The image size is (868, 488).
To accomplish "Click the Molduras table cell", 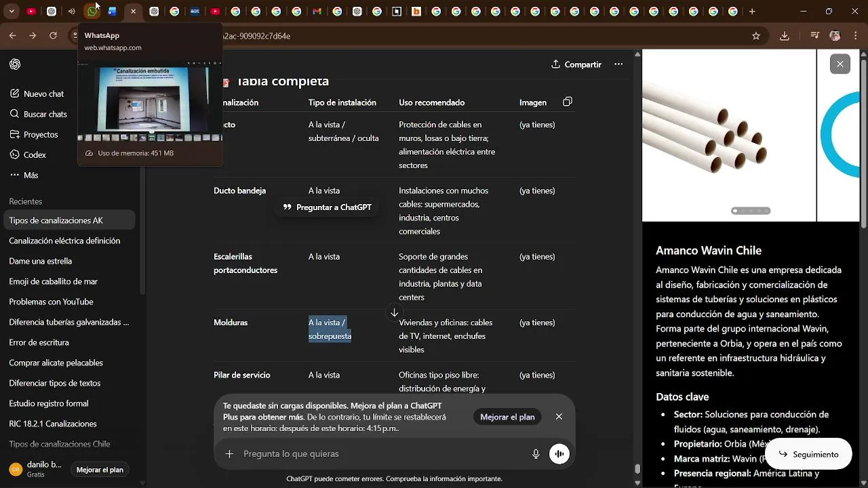I will pos(231,323).
